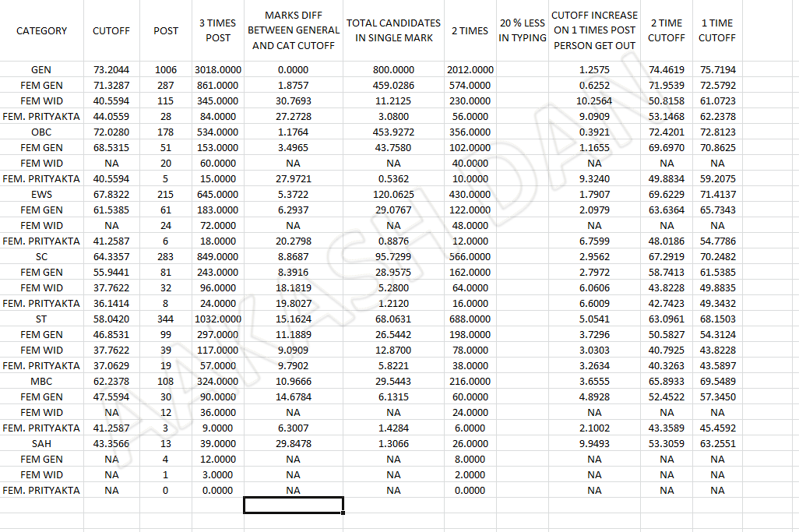Viewport: 799px width, 532px height.
Task: Select post count 1006
Action: point(166,69)
